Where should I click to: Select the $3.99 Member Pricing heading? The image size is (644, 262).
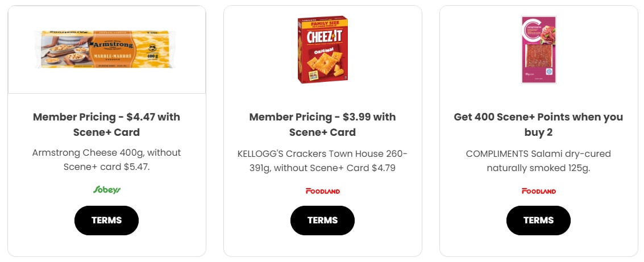322,124
